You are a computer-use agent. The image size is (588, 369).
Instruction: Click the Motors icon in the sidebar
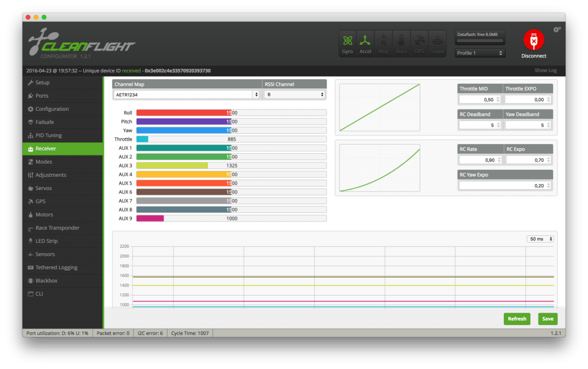point(30,215)
